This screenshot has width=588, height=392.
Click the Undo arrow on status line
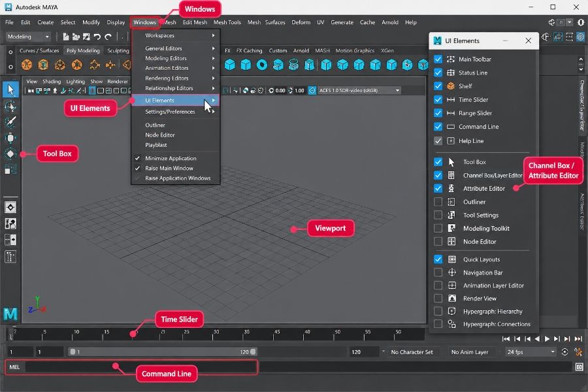tap(97, 37)
